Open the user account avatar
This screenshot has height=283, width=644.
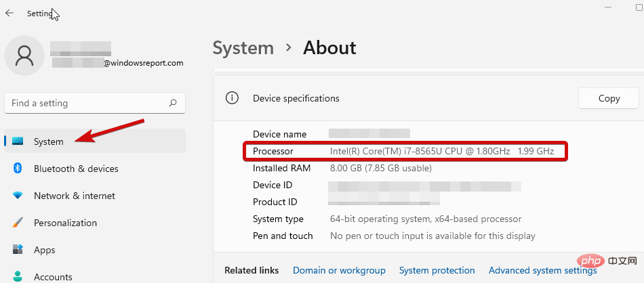pos(24,56)
